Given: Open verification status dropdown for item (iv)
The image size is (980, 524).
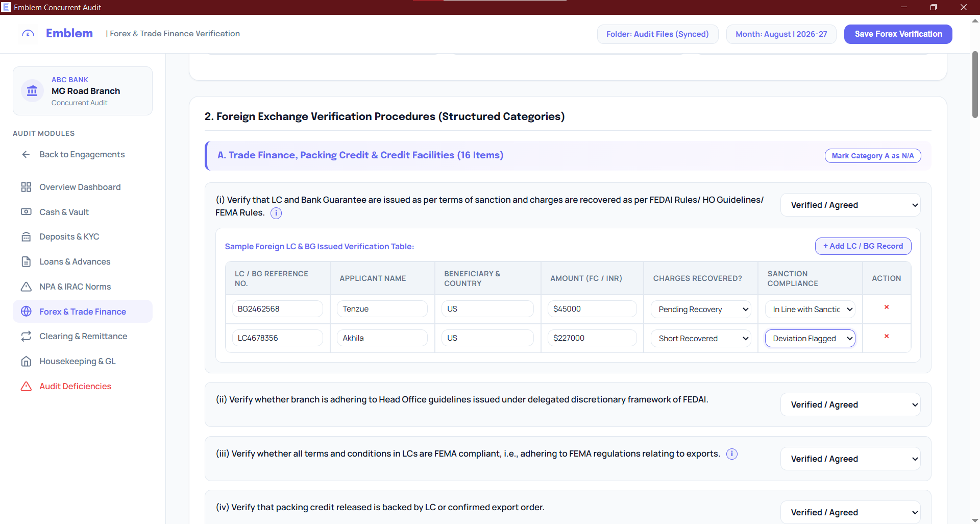Looking at the screenshot, I should pos(850,512).
